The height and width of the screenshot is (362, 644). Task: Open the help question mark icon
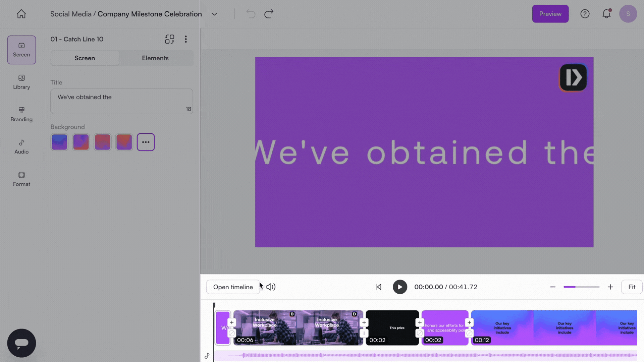[x=585, y=14]
